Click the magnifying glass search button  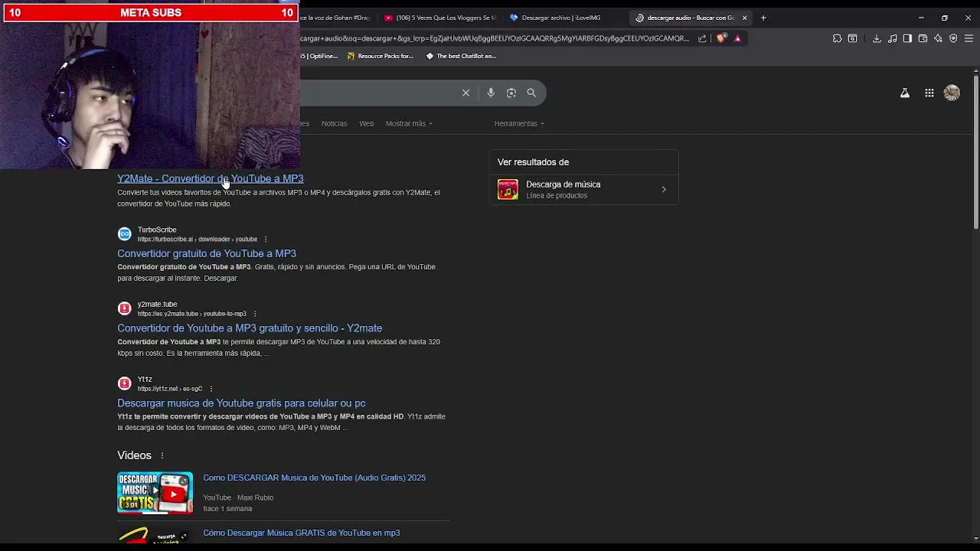pyautogui.click(x=531, y=93)
